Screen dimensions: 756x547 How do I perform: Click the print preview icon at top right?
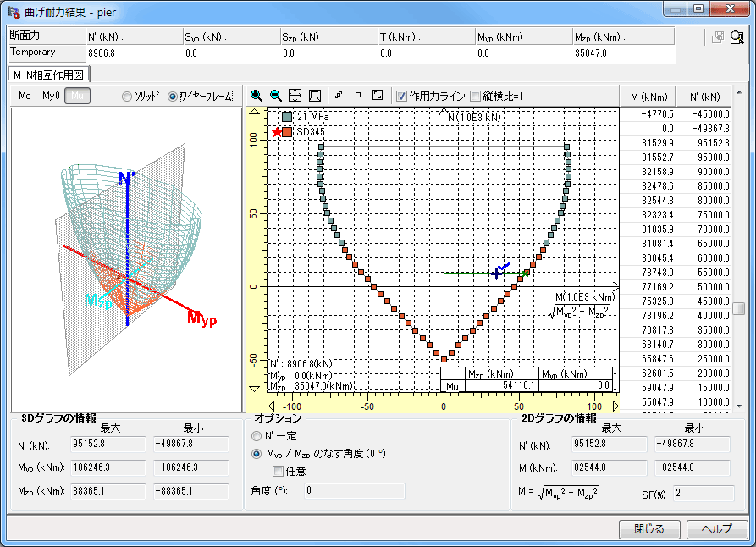click(737, 37)
